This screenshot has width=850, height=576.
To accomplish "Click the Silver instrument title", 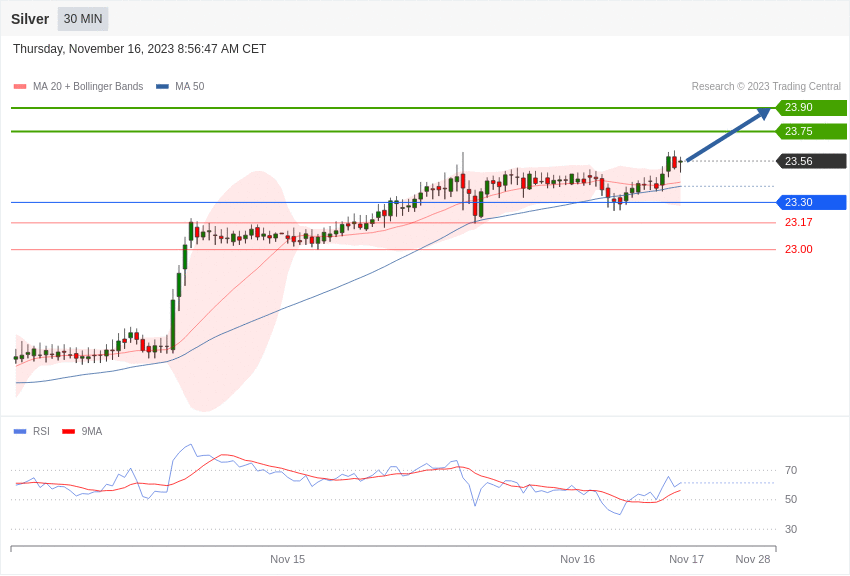I will (30, 19).
